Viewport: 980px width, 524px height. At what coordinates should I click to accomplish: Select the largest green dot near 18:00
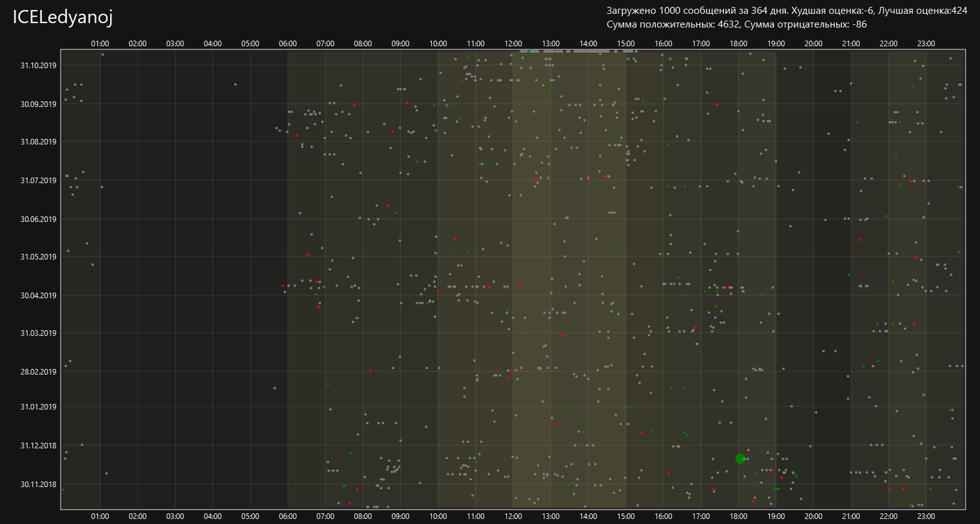pyautogui.click(x=740, y=459)
